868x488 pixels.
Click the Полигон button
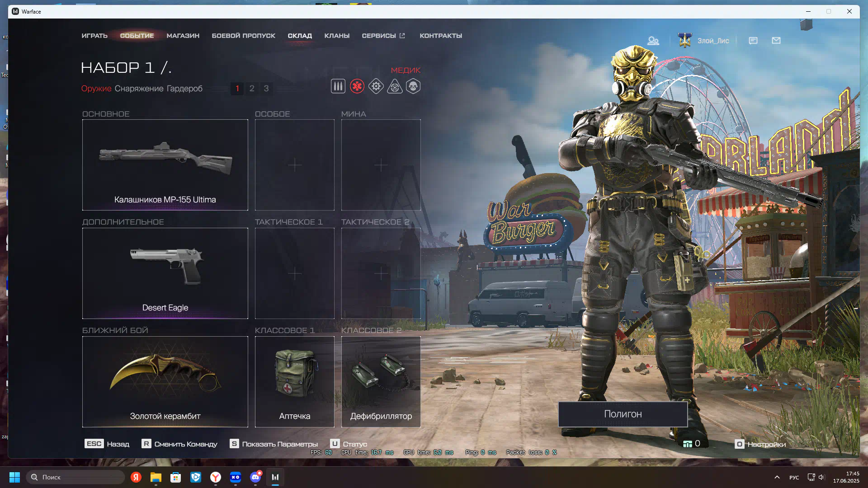[623, 414]
